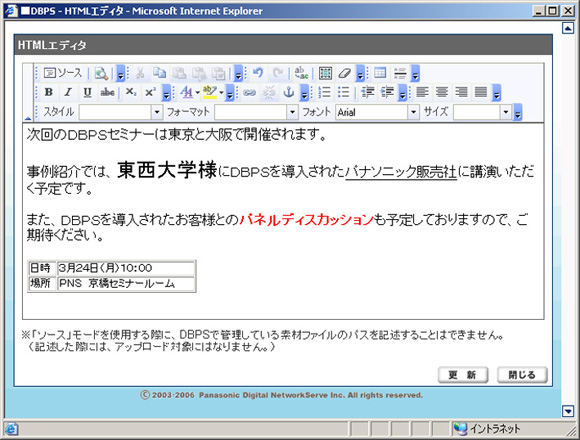The width and height of the screenshot is (580, 440).
Task: Justify the text alignment
Action: (x=481, y=92)
